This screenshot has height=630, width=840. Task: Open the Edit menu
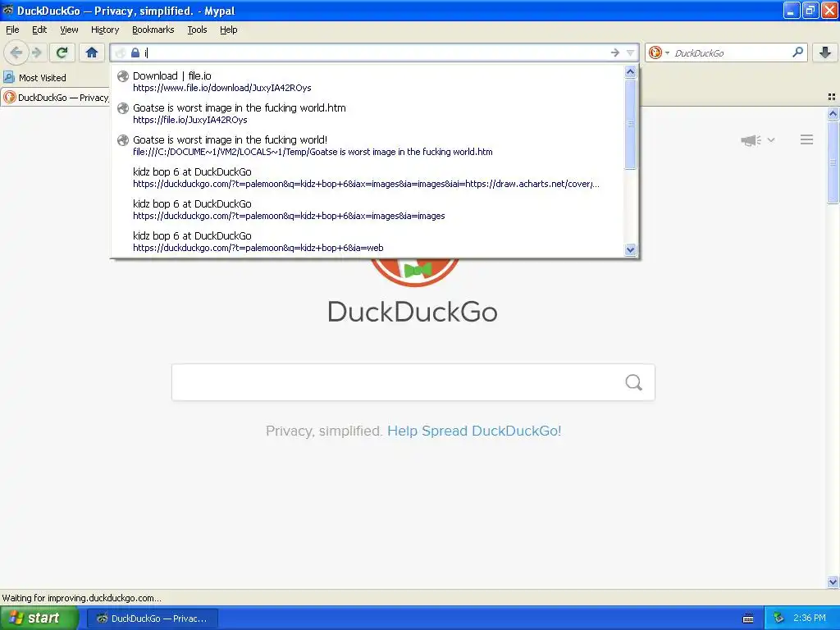click(39, 30)
